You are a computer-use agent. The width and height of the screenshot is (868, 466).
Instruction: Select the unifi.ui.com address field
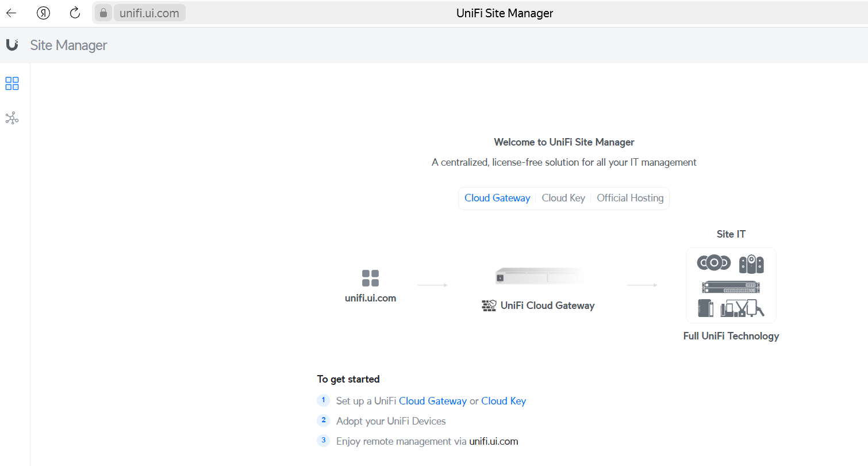(x=149, y=13)
